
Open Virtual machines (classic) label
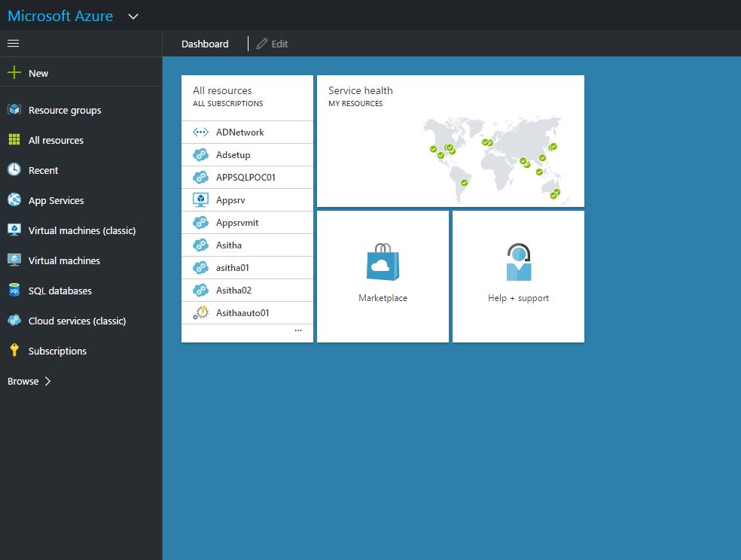[82, 231]
